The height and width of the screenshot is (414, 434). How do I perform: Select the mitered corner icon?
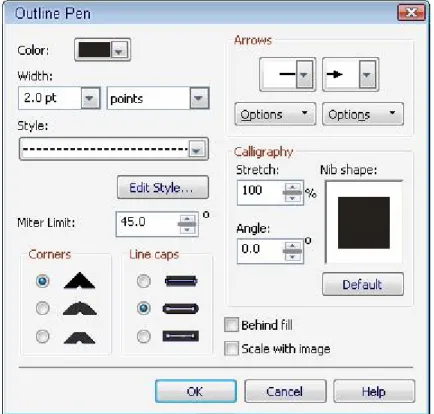[79, 281]
